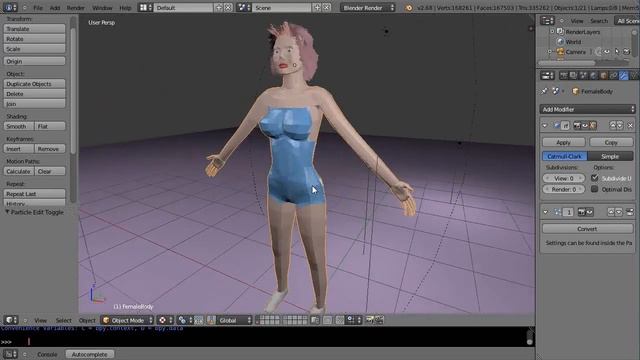
Task: Open the Render menu
Action: point(76,8)
